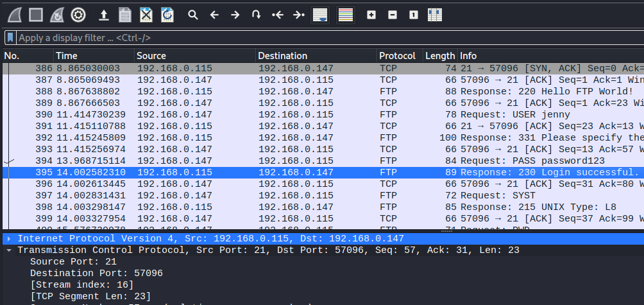Screen dimensions: 644x305
Task: Sort packets by Protocol column
Action: [x=400, y=56]
